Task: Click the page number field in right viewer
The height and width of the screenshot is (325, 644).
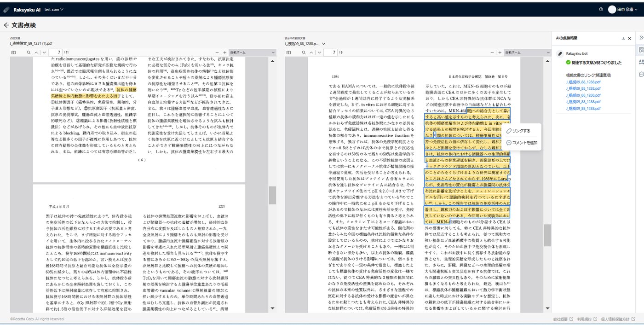Action: (330, 52)
